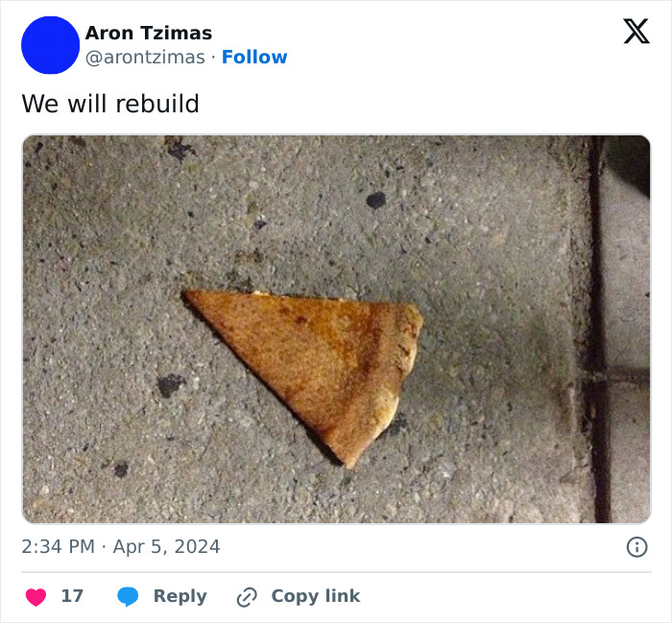Open Aron Tzimas display name
Image resolution: width=672 pixels, height=623 pixels.
pyautogui.click(x=148, y=34)
